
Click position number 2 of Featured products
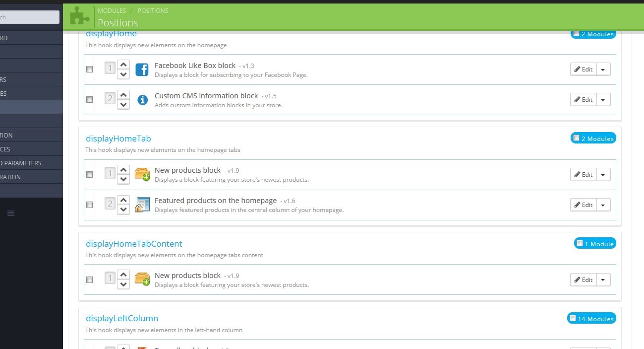[x=110, y=205]
